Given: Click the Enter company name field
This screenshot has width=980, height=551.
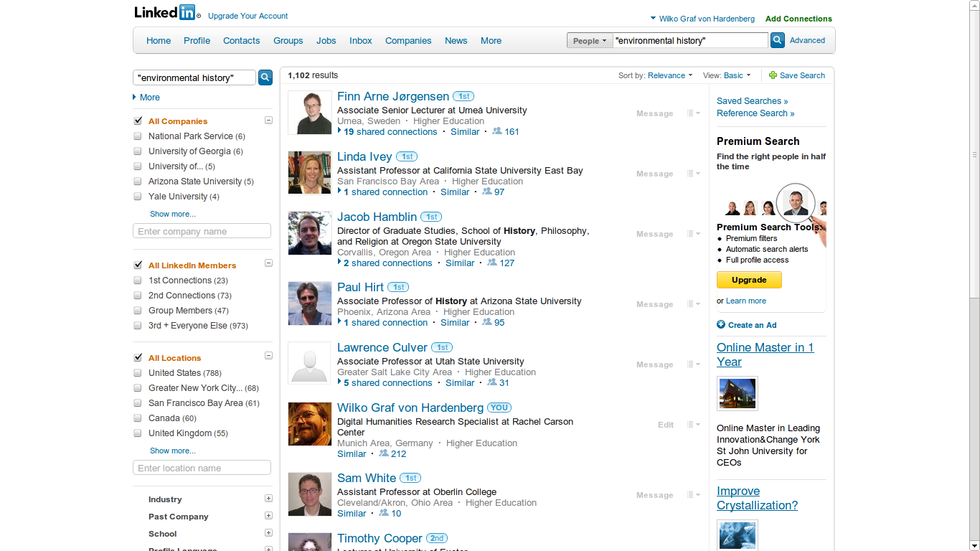Looking at the screenshot, I should [202, 231].
